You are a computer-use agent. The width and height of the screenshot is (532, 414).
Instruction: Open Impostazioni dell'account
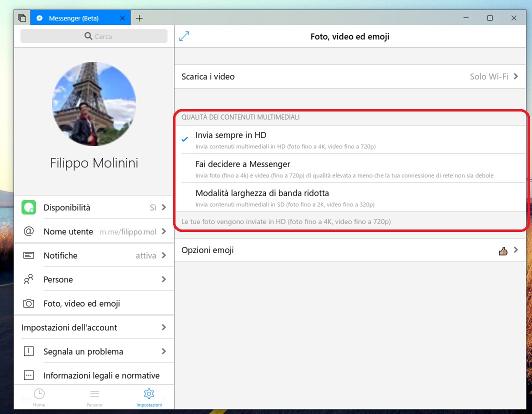pyautogui.click(x=94, y=327)
